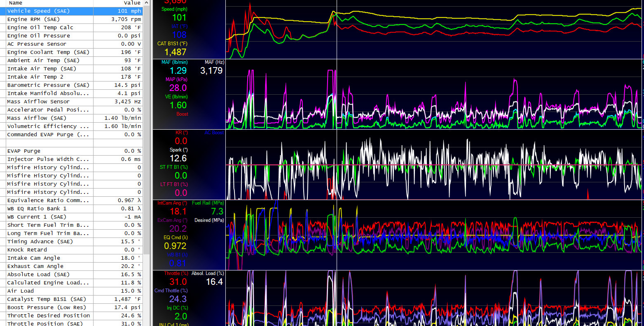Click the Speed (mph) chart legend label
Image resolution: width=644 pixels, height=326 pixels.
point(174,9)
